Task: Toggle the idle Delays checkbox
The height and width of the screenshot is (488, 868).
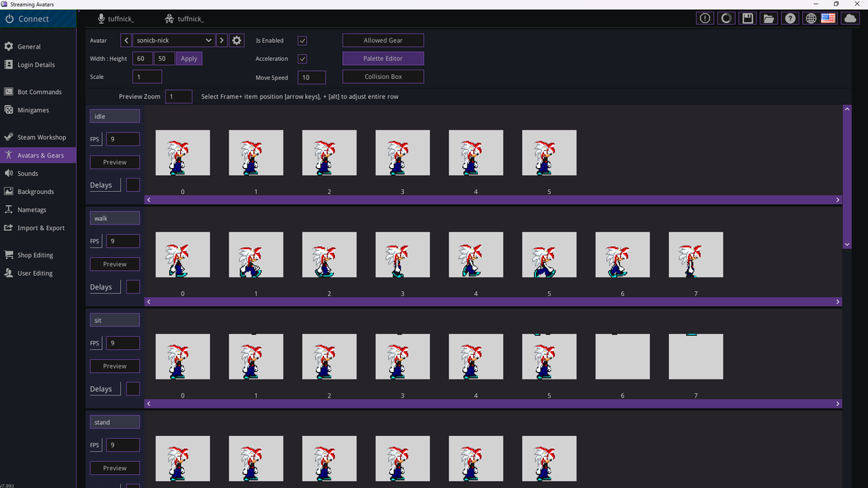Action: tap(132, 185)
